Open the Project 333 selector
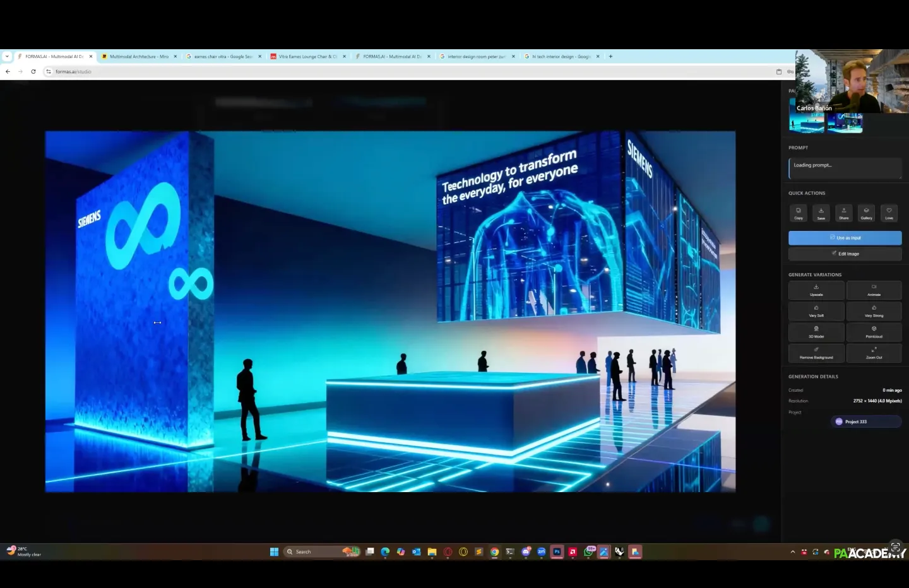 point(866,421)
